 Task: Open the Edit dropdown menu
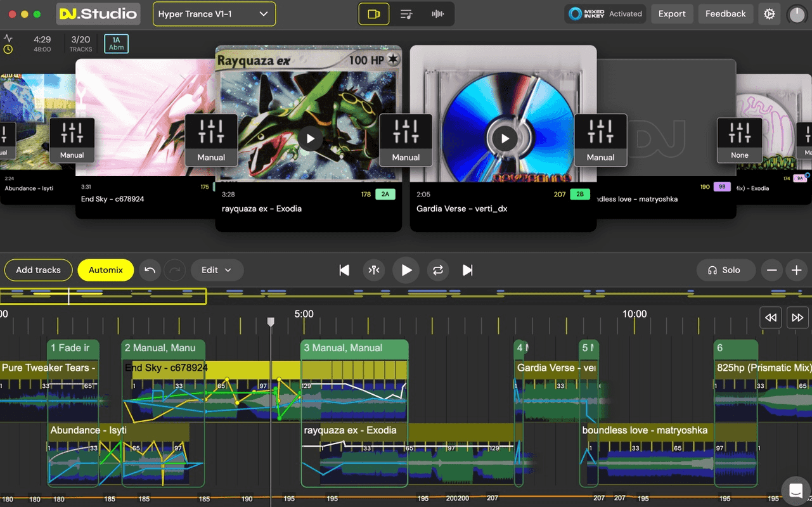pyautogui.click(x=217, y=270)
